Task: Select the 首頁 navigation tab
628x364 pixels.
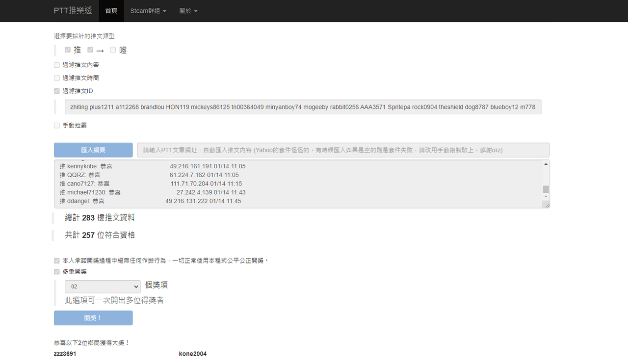Action: (111, 11)
